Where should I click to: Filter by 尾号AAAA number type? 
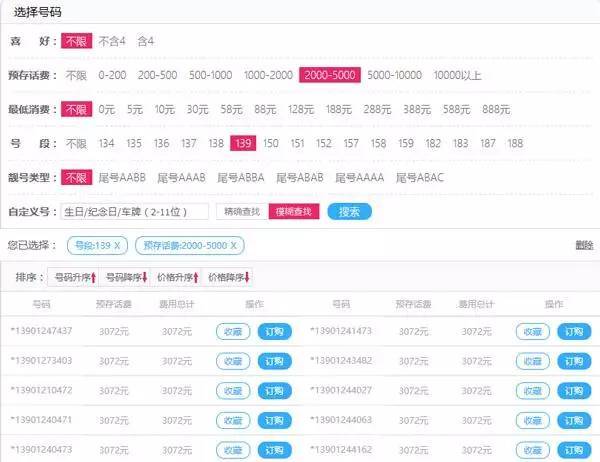coord(359,178)
